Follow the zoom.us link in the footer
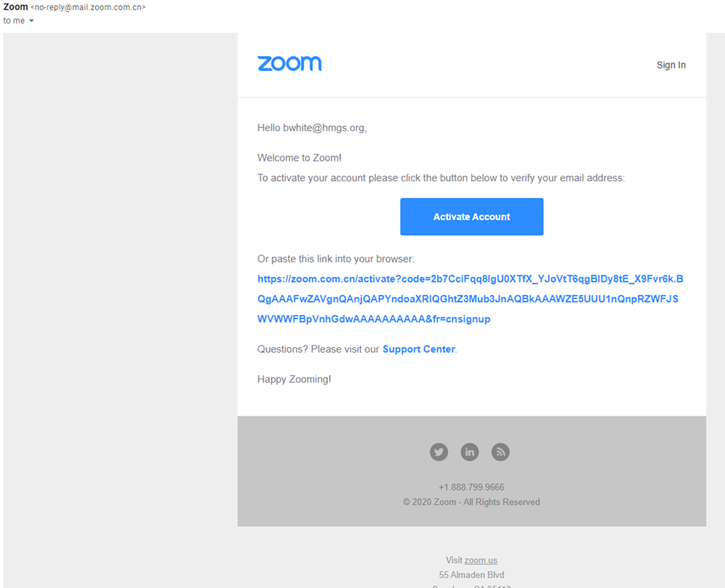 [481, 561]
